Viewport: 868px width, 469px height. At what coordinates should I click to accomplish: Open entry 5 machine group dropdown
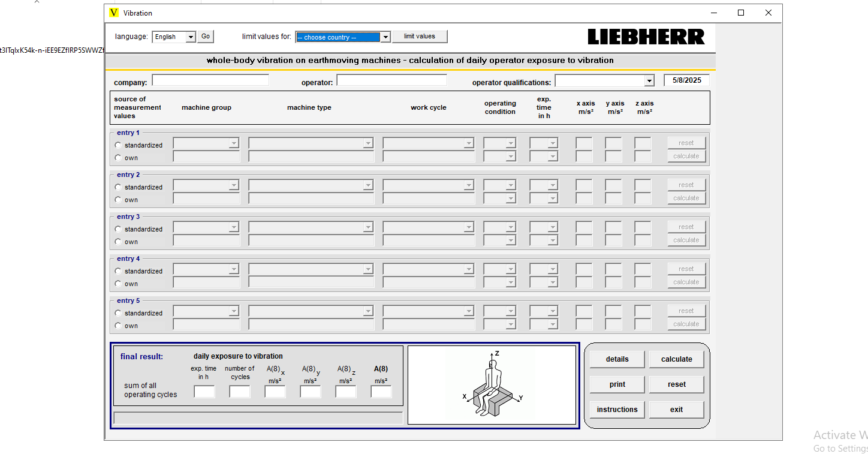(234, 311)
